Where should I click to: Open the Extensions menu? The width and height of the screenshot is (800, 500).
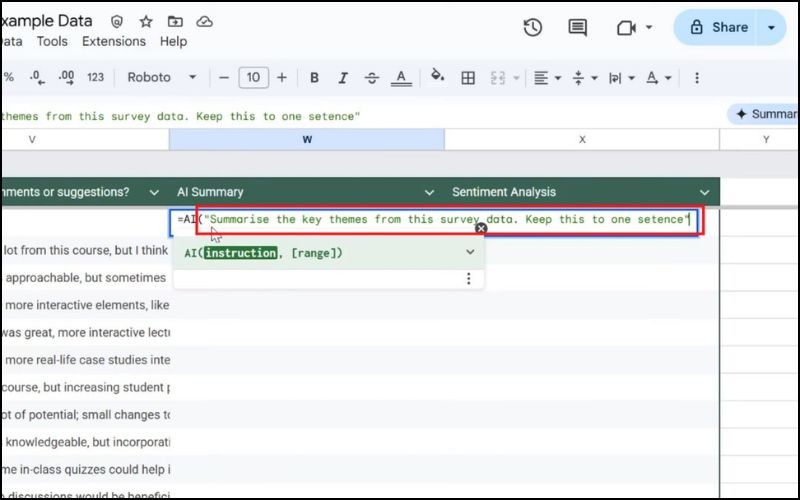113,41
